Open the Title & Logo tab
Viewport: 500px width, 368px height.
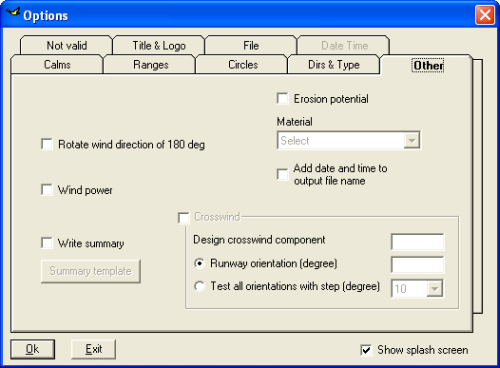click(x=159, y=45)
